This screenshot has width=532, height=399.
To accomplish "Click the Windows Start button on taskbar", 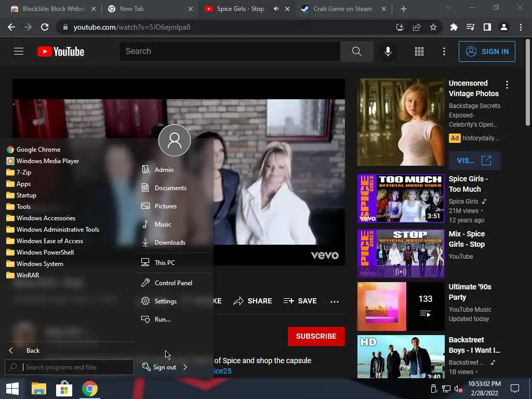I will point(12,389).
